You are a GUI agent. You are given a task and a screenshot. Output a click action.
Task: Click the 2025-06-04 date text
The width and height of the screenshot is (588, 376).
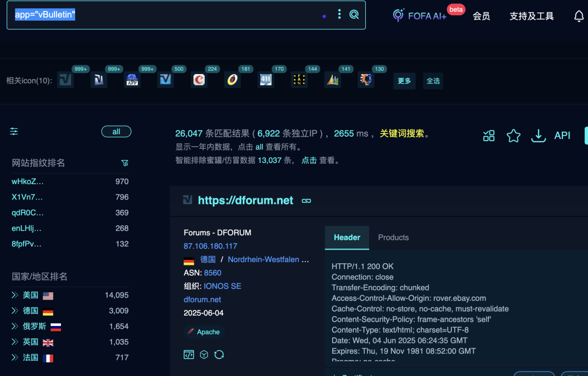pyautogui.click(x=204, y=313)
